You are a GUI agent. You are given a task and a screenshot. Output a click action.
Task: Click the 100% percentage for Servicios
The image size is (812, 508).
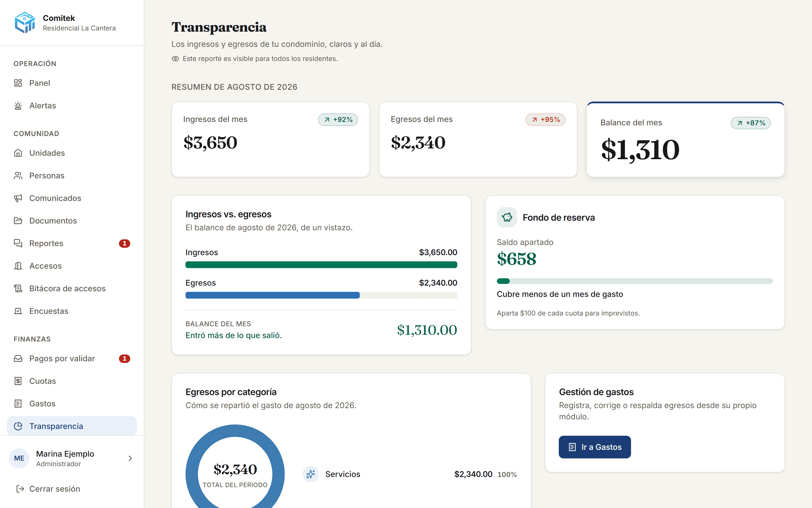507,474
